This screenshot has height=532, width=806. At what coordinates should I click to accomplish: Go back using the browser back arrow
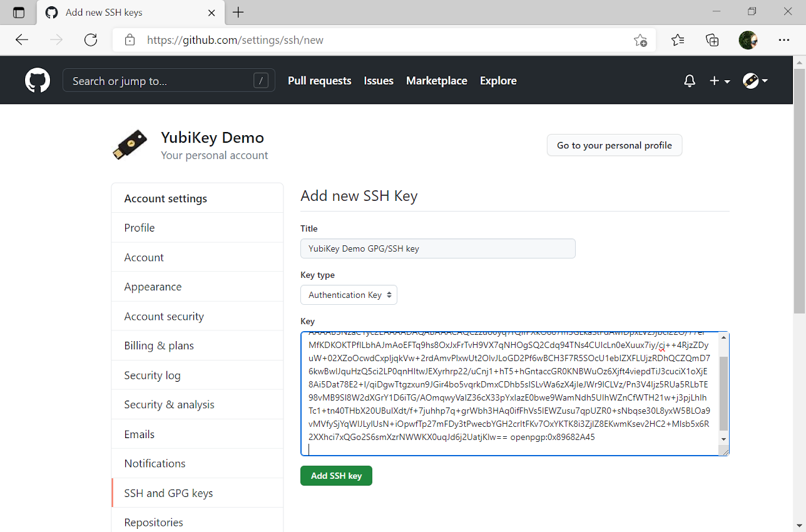(22, 40)
